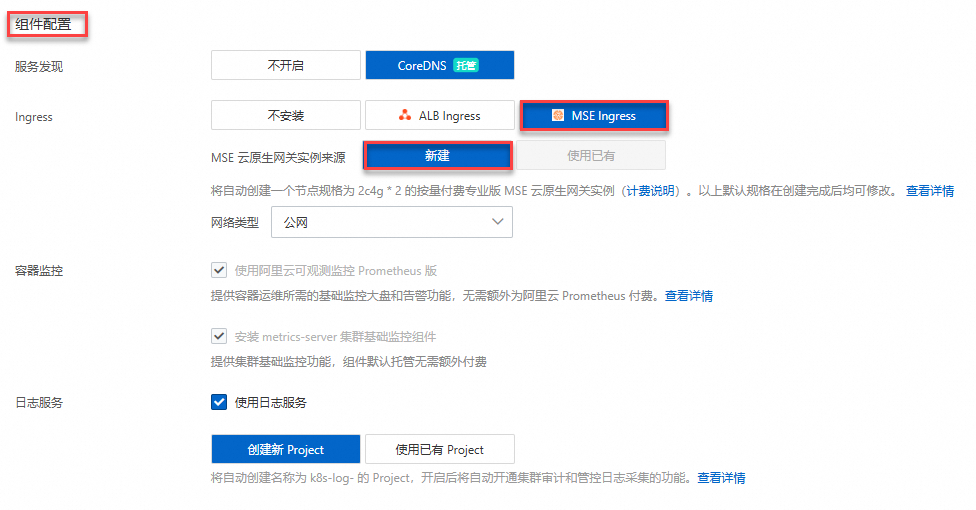Choose 新建 for MSE gateway instance source
The height and width of the screenshot is (510, 976).
[438, 156]
